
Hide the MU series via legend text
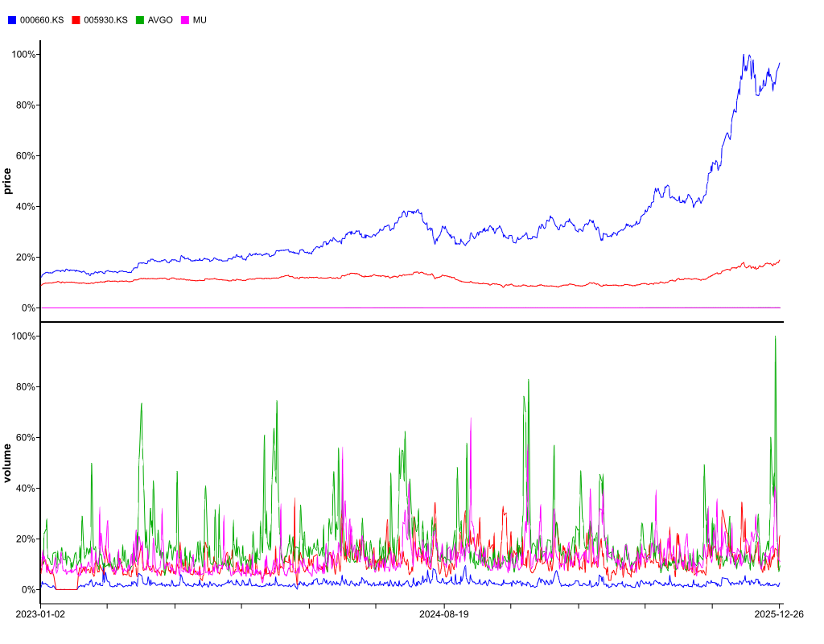click(x=200, y=19)
